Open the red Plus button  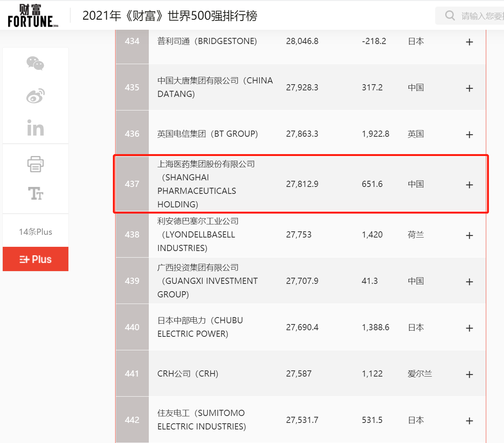[36, 259]
